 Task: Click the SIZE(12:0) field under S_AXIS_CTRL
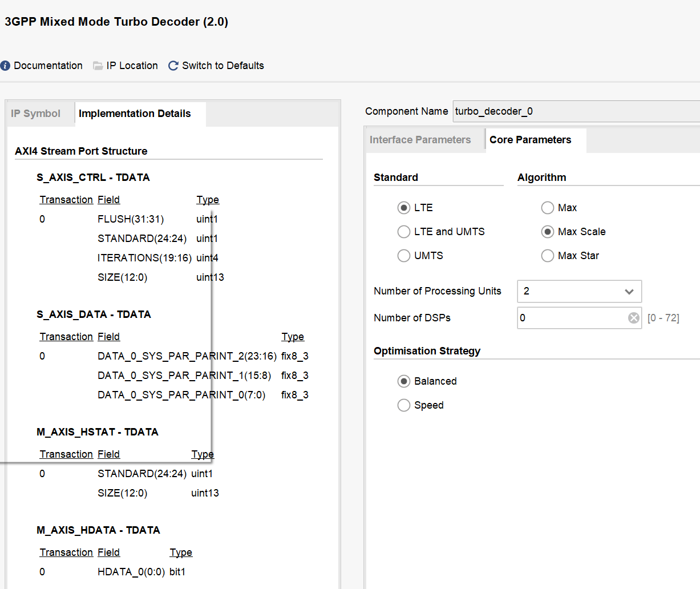point(122,277)
